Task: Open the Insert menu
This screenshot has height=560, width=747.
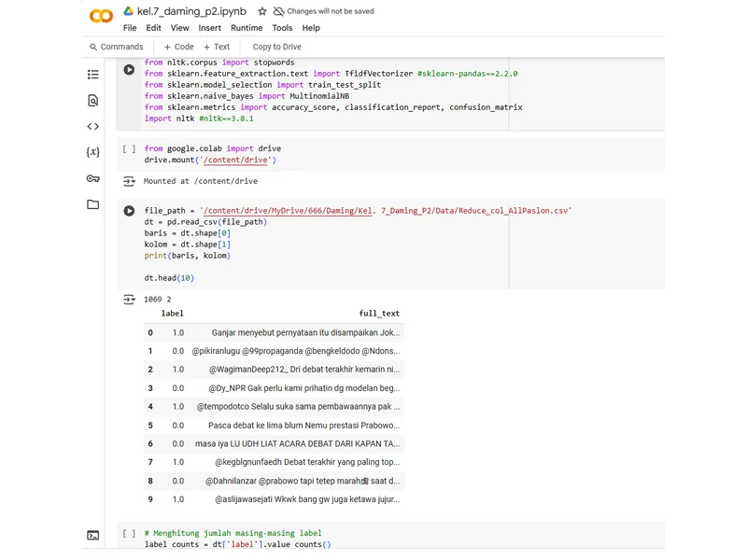Action: 211,28
